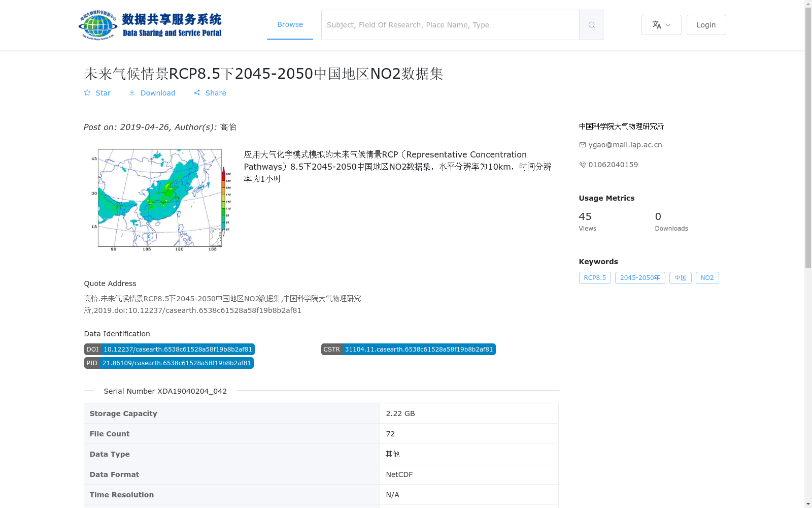Viewport: 812px width, 508px height.
Task: Click the DOI identifier badge
Action: pos(170,350)
